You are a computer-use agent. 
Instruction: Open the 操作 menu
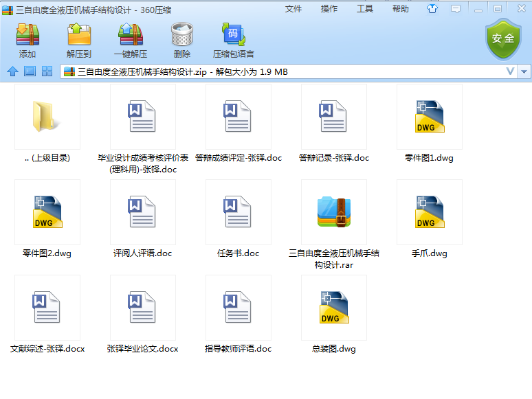329,9
